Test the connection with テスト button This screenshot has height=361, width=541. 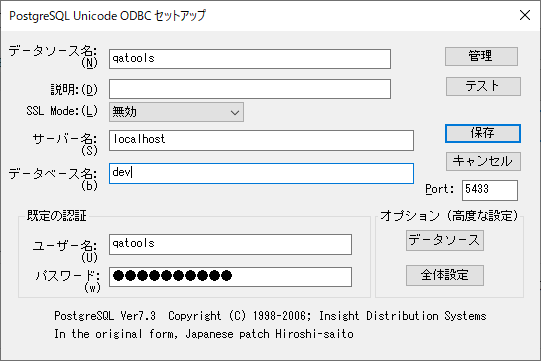[x=483, y=86]
